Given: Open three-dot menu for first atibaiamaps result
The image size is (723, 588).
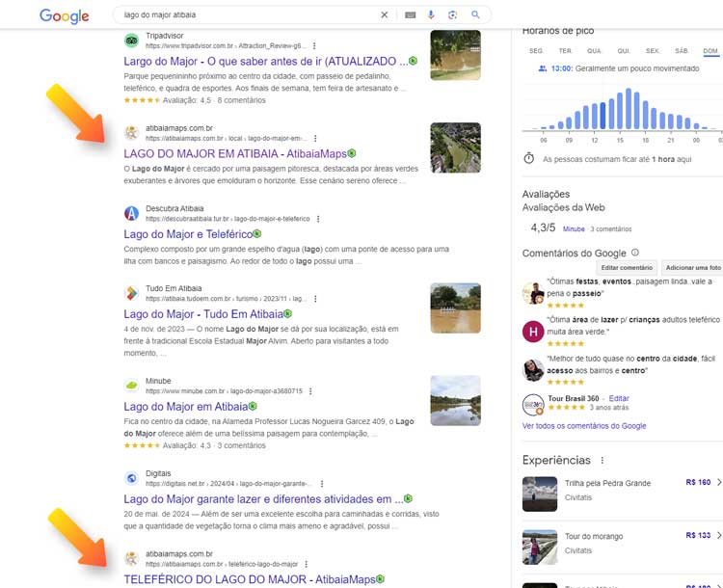Looking at the screenshot, I should [x=315, y=139].
